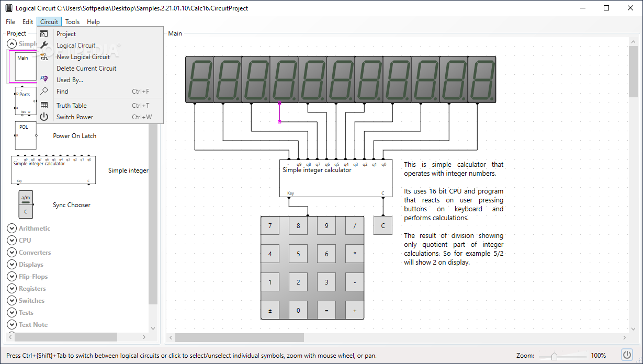This screenshot has height=364, width=643.
Task: Select the Power On Latch circuit thumbnail
Action: pyautogui.click(x=26, y=135)
